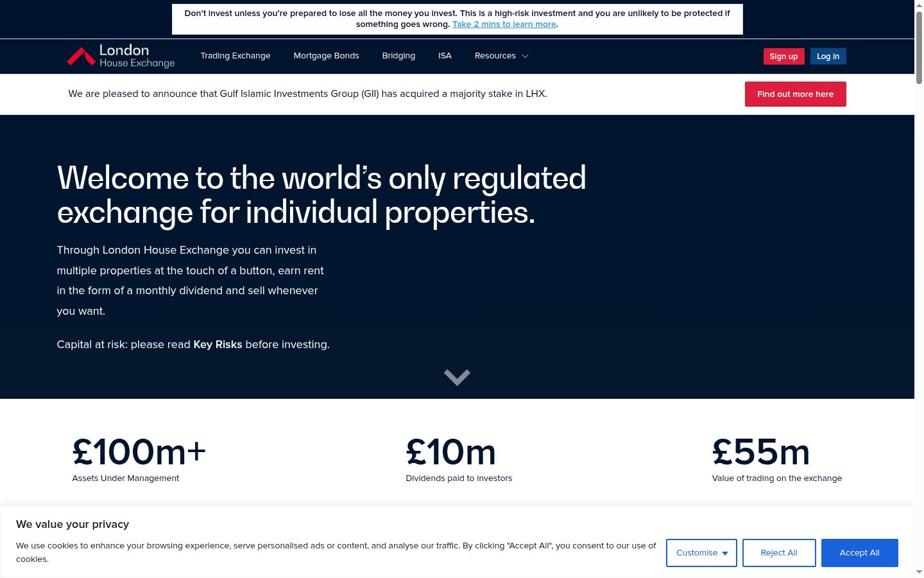Image resolution: width=924 pixels, height=578 pixels.
Task: Accept All cookies
Action: pos(859,553)
